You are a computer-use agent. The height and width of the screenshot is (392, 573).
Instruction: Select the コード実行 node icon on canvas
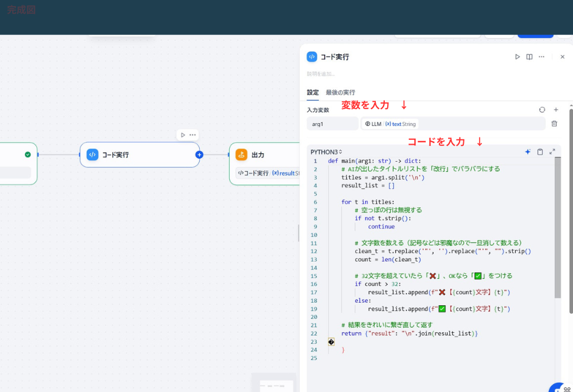click(92, 154)
